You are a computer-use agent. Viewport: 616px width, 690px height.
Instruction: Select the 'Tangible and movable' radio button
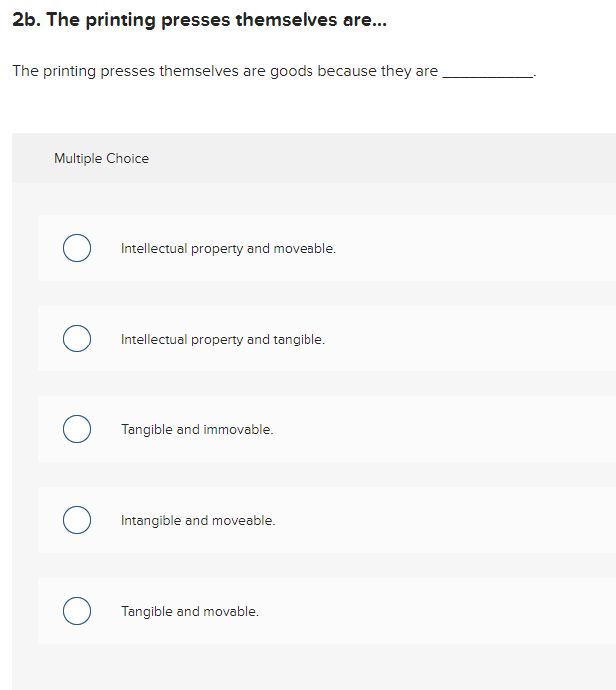[77, 611]
